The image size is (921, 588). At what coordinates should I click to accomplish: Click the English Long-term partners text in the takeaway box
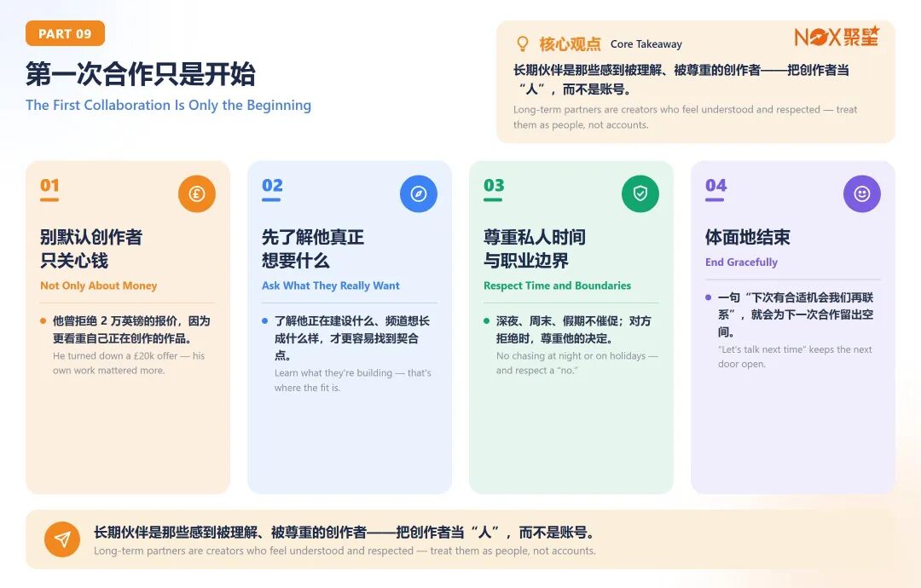tap(686, 117)
